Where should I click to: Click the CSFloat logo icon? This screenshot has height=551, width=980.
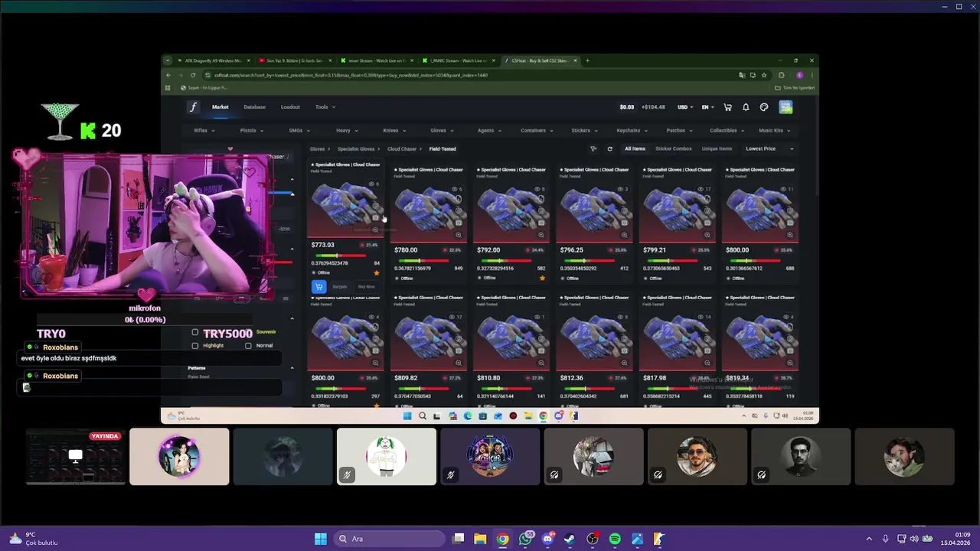click(x=193, y=107)
